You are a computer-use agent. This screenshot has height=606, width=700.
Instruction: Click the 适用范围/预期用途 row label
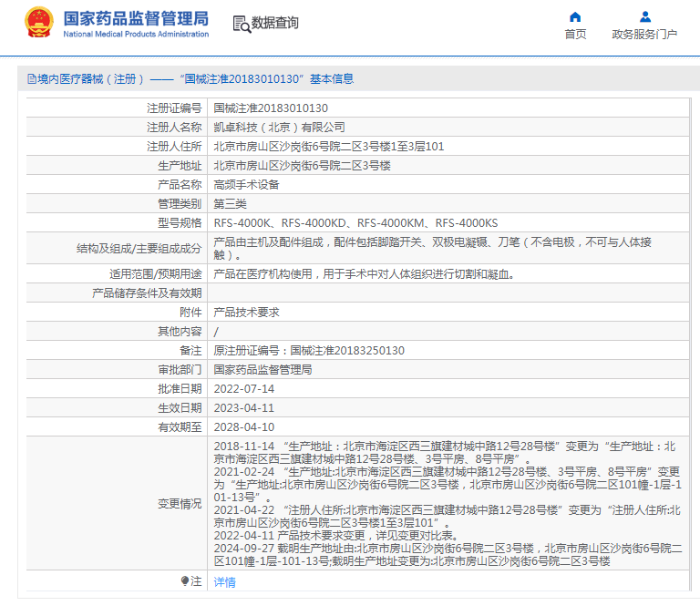(x=155, y=274)
